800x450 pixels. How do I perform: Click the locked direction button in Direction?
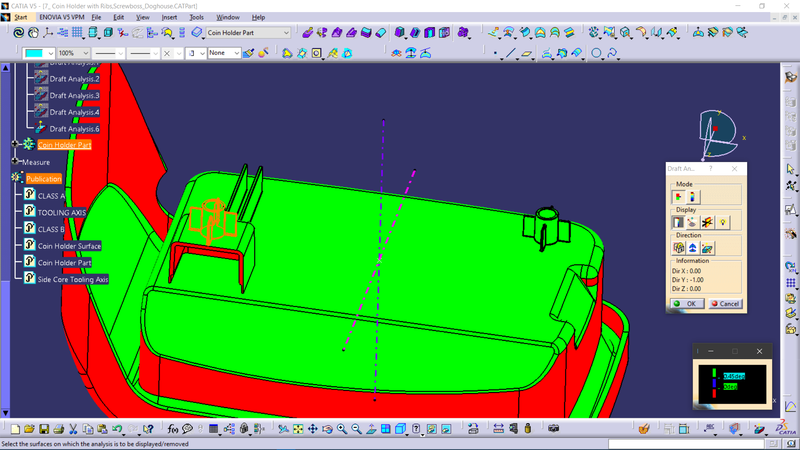tap(679, 248)
